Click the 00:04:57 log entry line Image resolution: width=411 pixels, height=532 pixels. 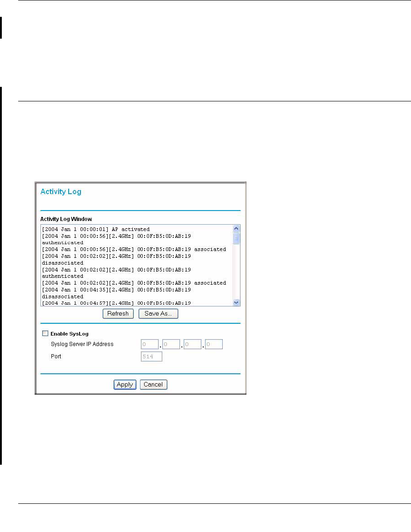coord(116,303)
